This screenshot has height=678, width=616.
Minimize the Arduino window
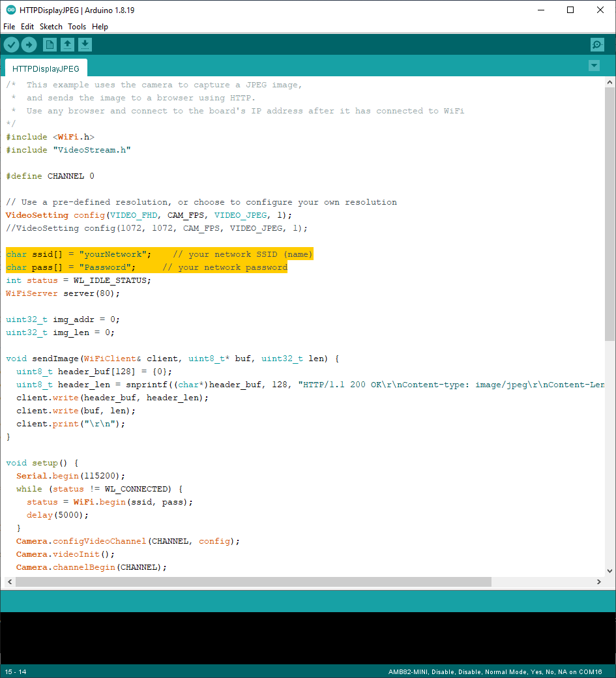(541, 10)
